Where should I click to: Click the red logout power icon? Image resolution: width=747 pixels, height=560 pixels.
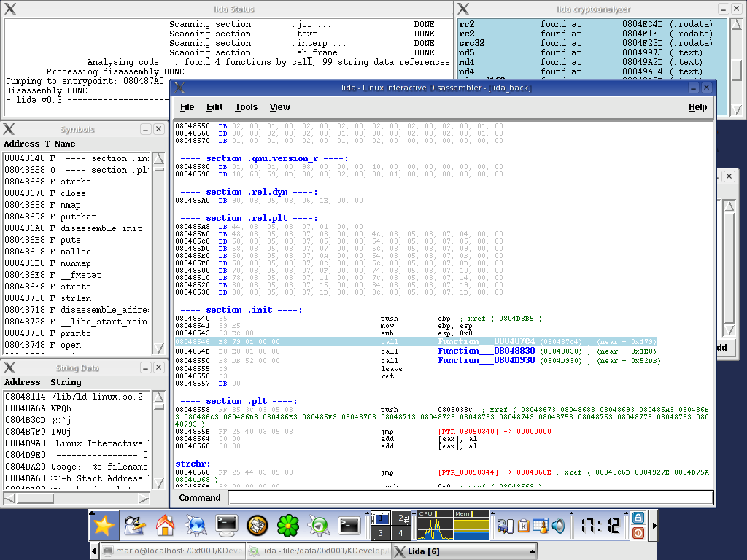(638, 533)
